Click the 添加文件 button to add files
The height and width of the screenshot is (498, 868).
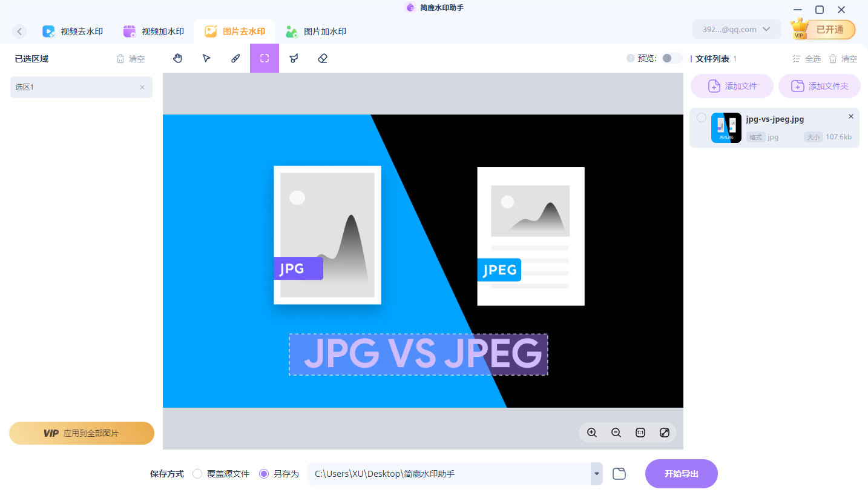[732, 85]
